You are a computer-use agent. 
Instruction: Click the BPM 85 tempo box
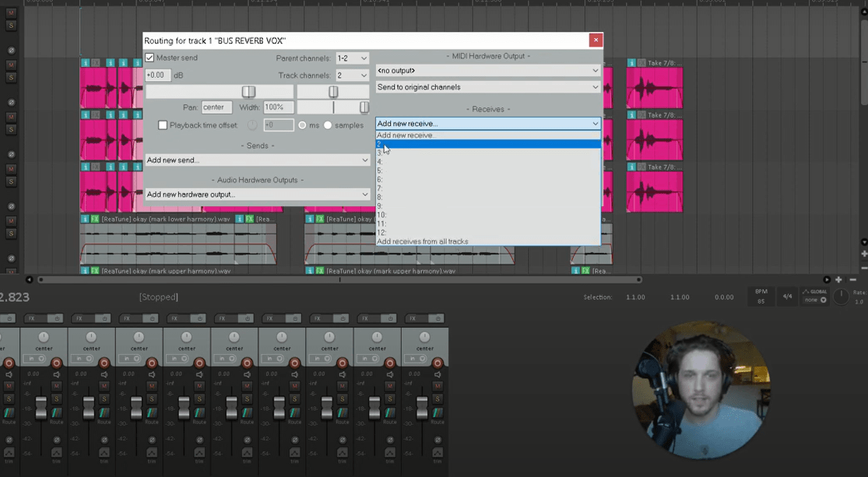[761, 296]
